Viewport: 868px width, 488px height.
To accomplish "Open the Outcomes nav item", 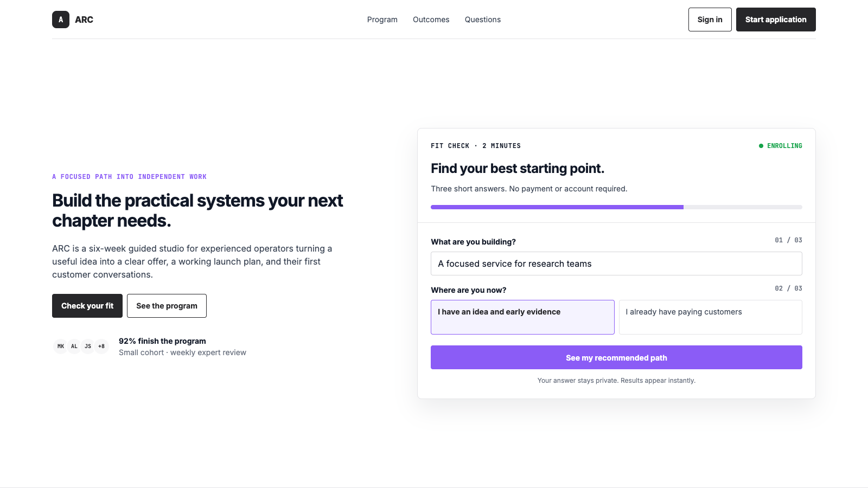I will [431, 20].
